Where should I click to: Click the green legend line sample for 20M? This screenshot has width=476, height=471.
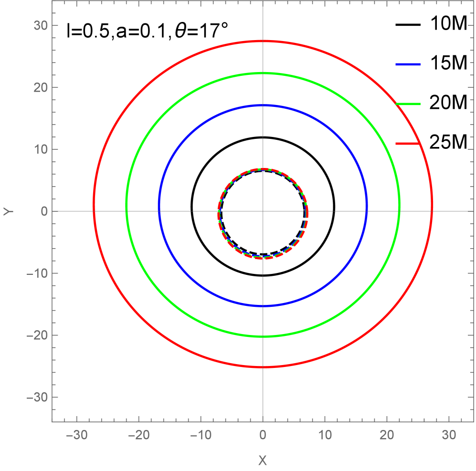(408, 104)
